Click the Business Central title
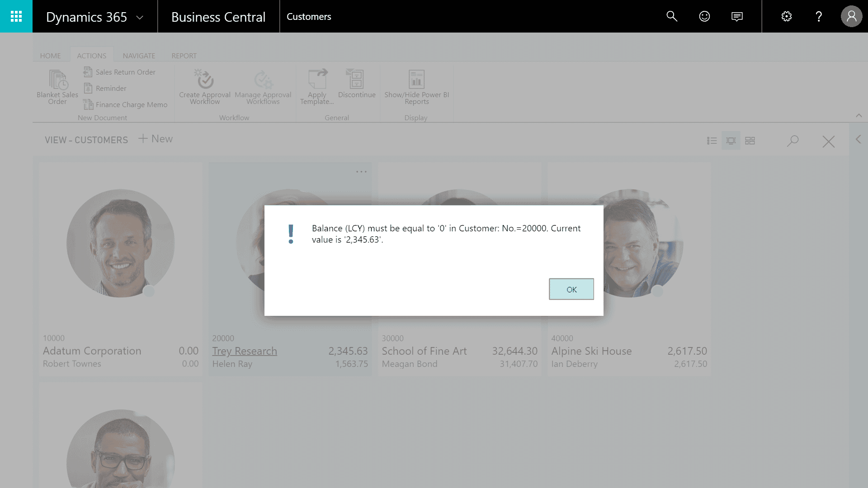868x488 pixels. 218,17
